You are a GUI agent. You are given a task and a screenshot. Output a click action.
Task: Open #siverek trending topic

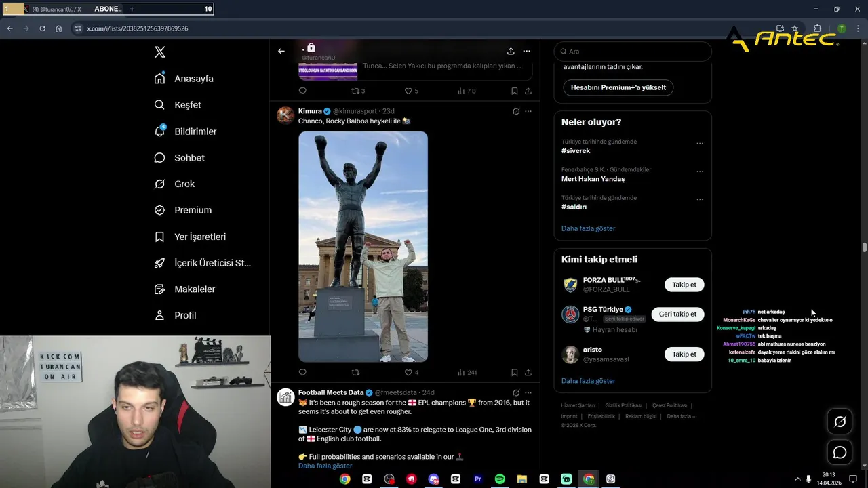(576, 151)
